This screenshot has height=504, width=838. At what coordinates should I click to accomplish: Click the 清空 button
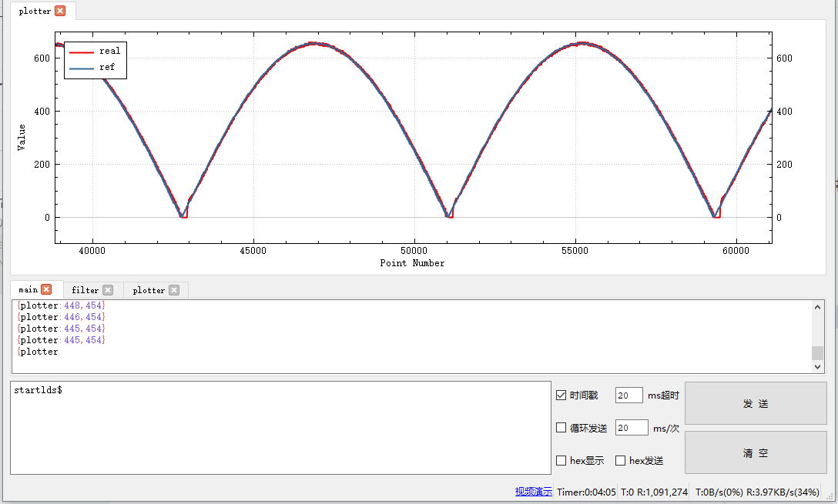tap(756, 452)
